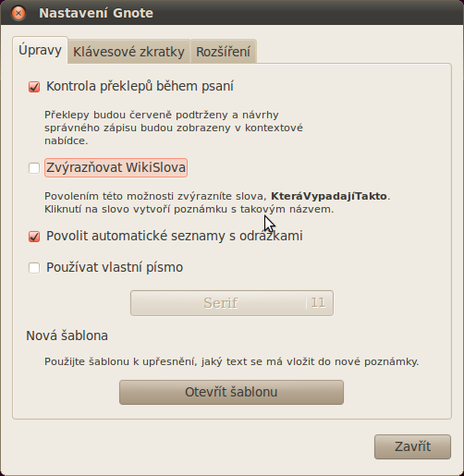Open the Rozšíření tab
The width and height of the screenshot is (464, 476).
[223, 52]
